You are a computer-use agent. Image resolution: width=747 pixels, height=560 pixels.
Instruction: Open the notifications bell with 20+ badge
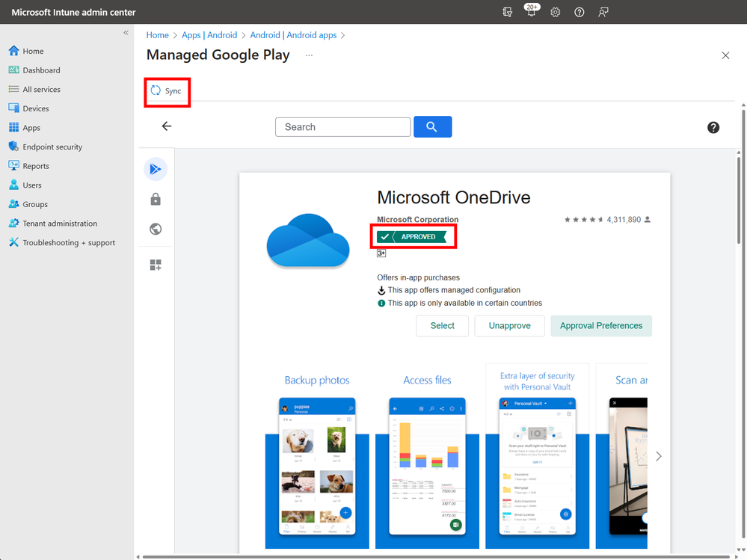[531, 11]
